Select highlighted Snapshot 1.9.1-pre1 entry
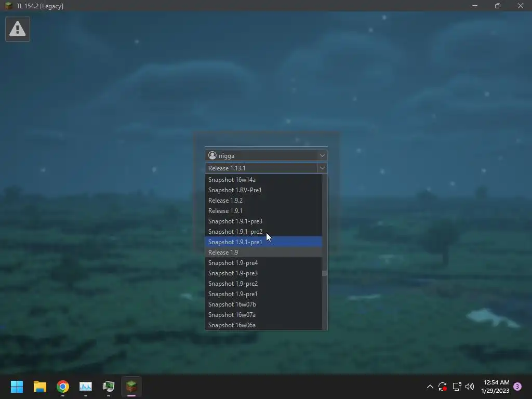This screenshot has height=399, width=532. pyautogui.click(x=263, y=242)
